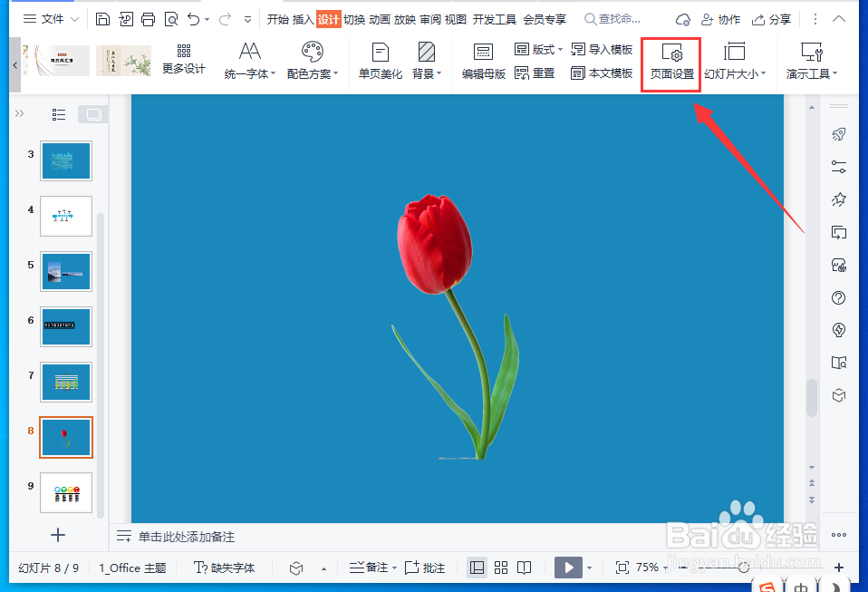Click the cloud sync status icon
This screenshot has width=868, height=592.
click(x=682, y=20)
